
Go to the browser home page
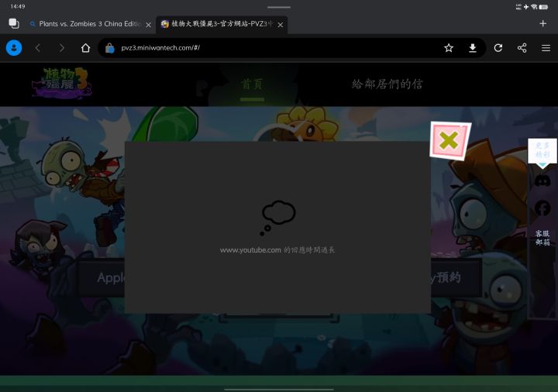pos(85,48)
